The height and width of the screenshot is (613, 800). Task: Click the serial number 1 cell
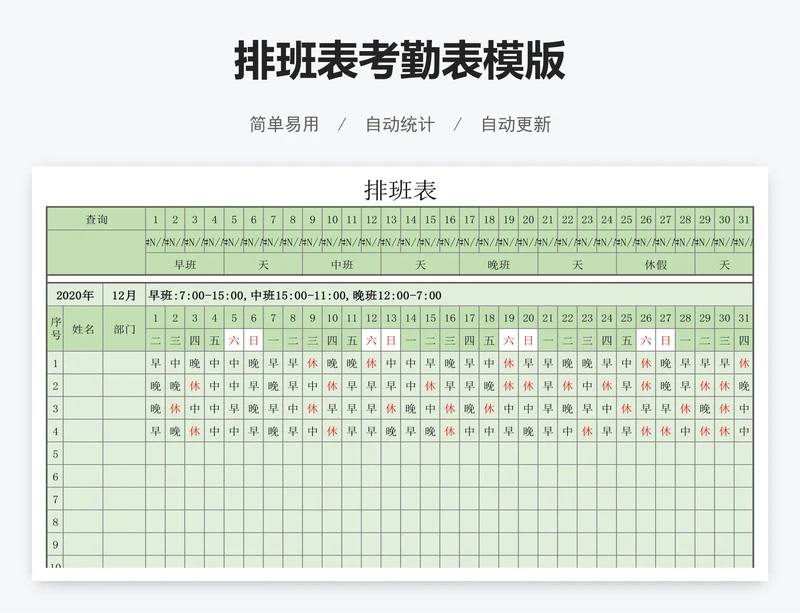pos(56,363)
